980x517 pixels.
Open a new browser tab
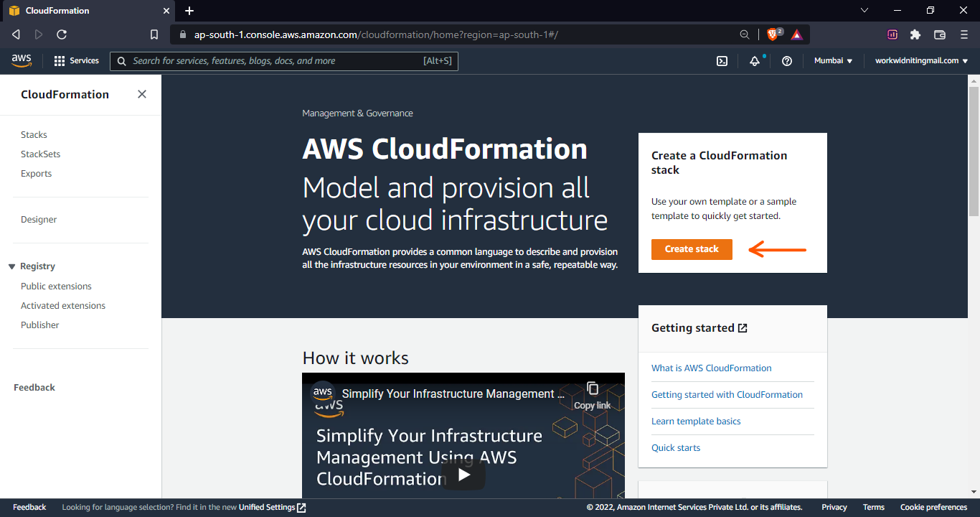pyautogui.click(x=189, y=11)
